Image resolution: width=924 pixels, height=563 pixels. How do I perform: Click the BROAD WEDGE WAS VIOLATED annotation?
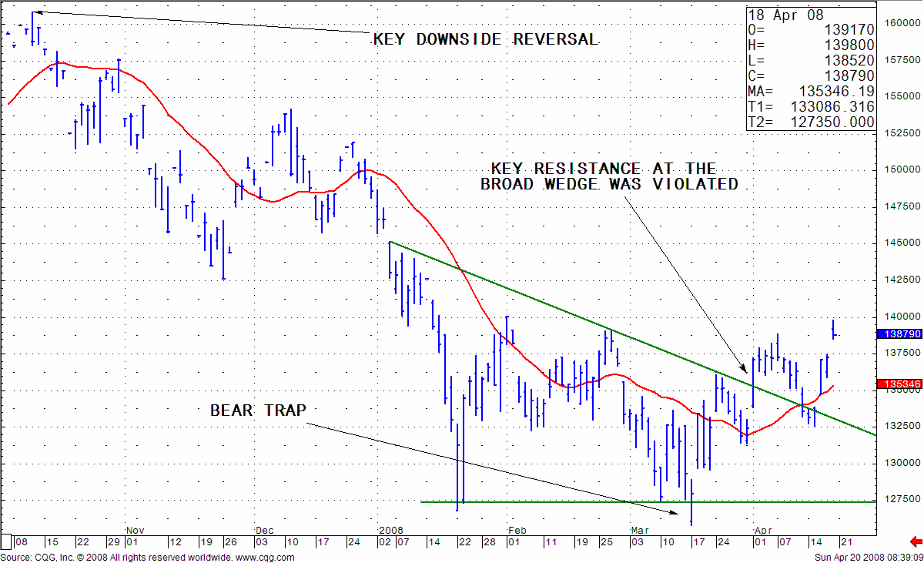pyautogui.click(x=609, y=185)
